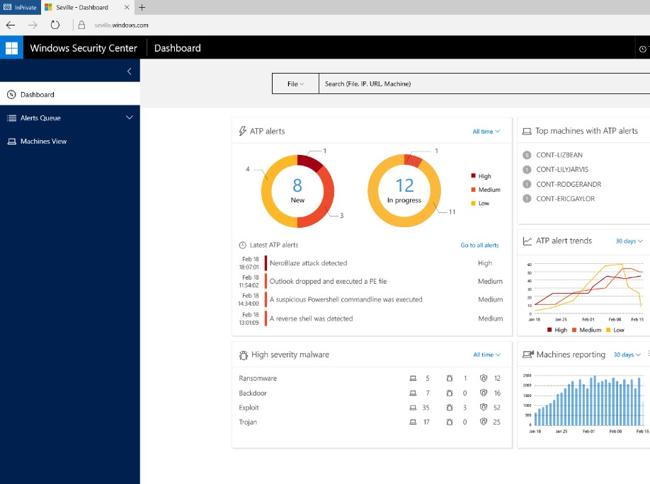
Task: Open Machines reporting 30 days dropdown
Action: [627, 355]
